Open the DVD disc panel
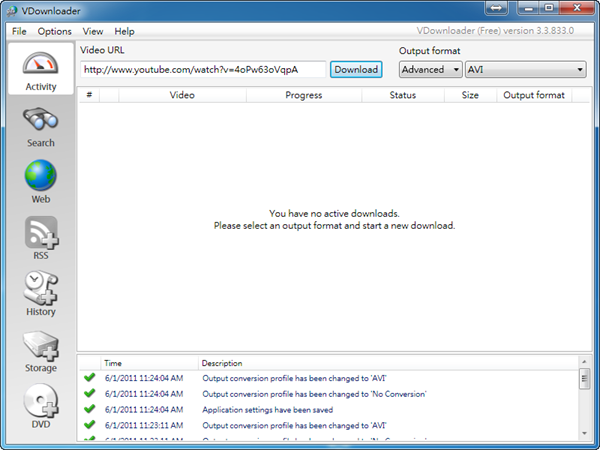The width and height of the screenshot is (600, 450). [x=41, y=407]
